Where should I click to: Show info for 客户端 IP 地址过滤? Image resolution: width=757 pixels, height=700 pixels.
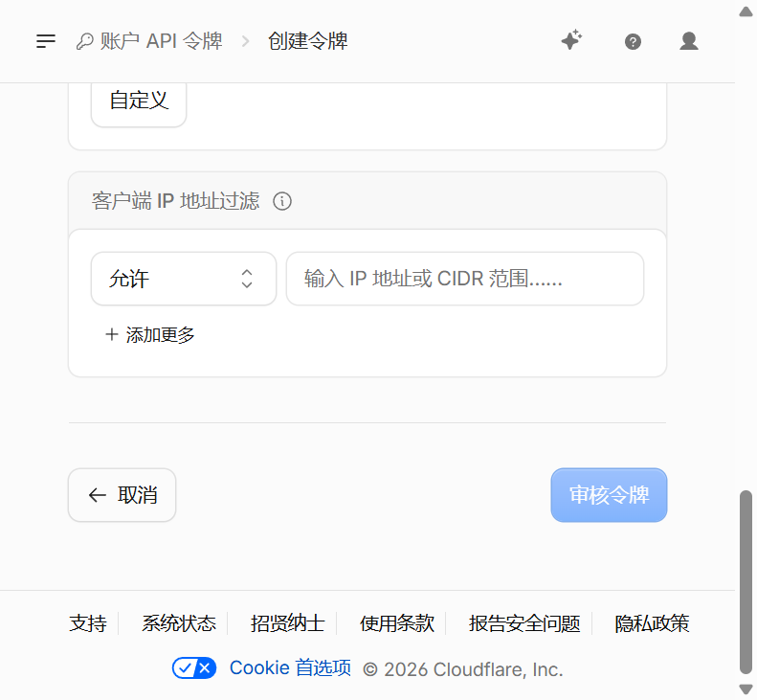282,201
